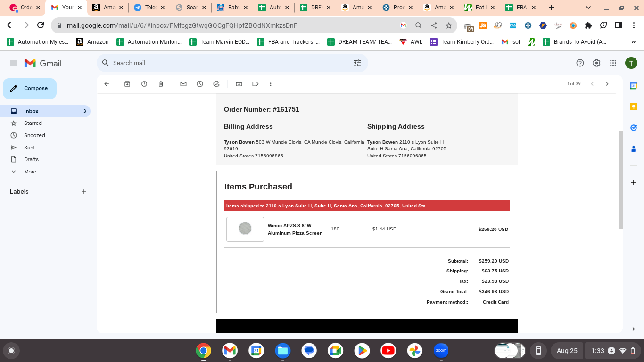The height and width of the screenshot is (362, 644).
Task: Snooze this email
Action: [x=200, y=84]
